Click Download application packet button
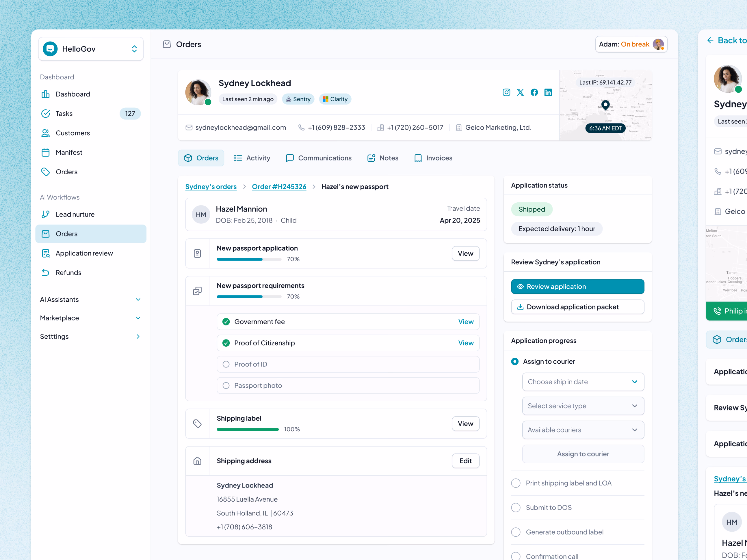 click(x=577, y=307)
